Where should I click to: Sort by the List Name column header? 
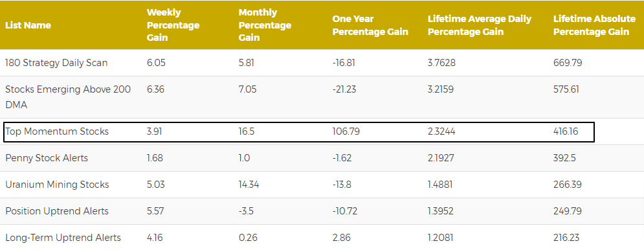pos(28,25)
